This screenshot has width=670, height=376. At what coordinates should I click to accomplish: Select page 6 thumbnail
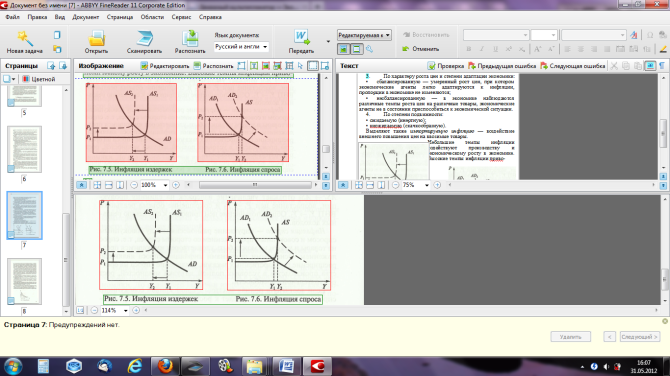click(x=24, y=149)
